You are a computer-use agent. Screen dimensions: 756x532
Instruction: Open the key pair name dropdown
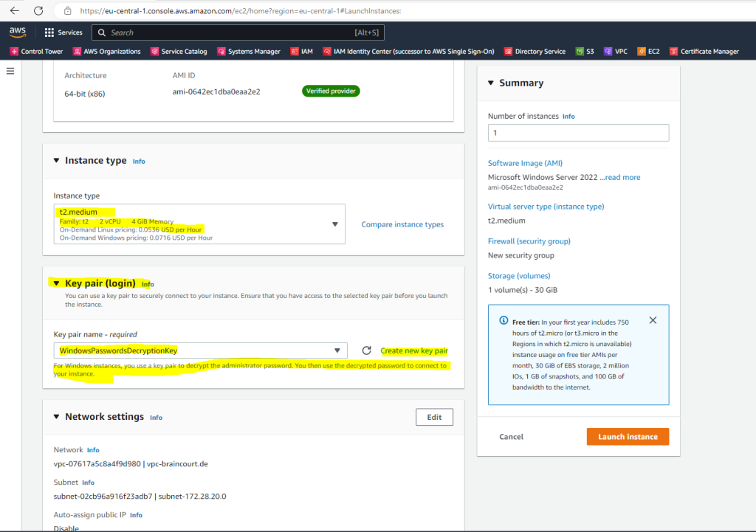[201, 350]
